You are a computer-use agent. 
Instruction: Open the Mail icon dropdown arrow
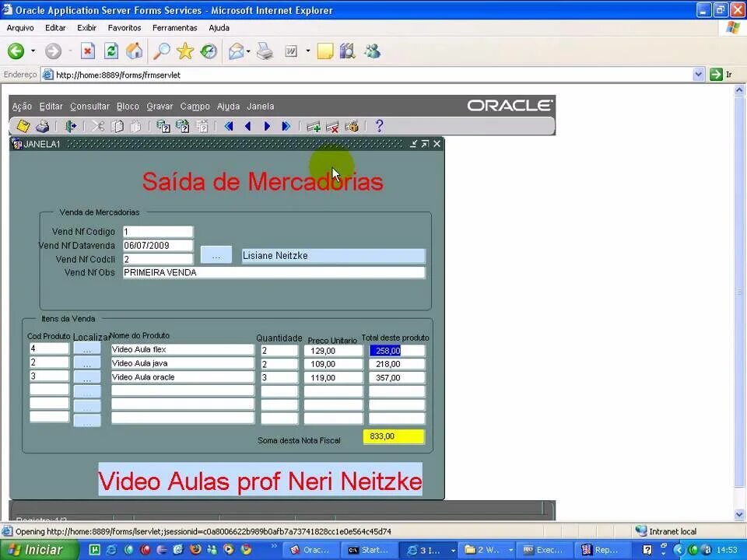coord(249,51)
